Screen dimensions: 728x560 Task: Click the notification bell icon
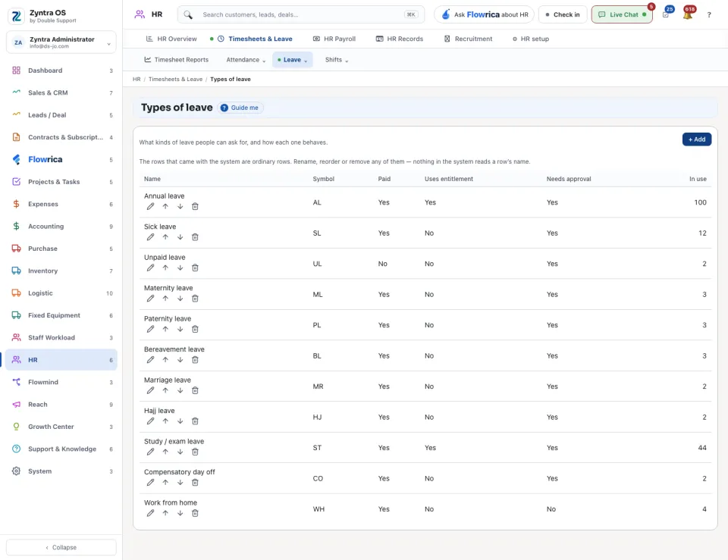(x=688, y=14)
